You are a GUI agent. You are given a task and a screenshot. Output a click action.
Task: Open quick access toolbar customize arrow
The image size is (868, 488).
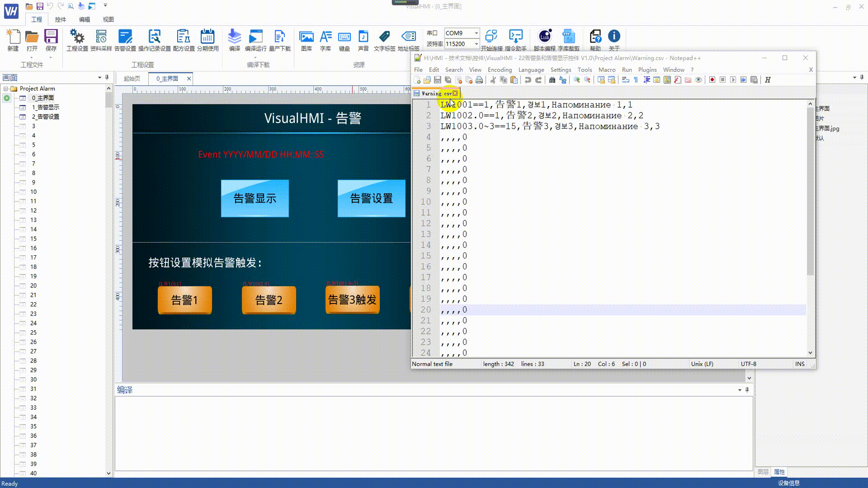(105, 6)
